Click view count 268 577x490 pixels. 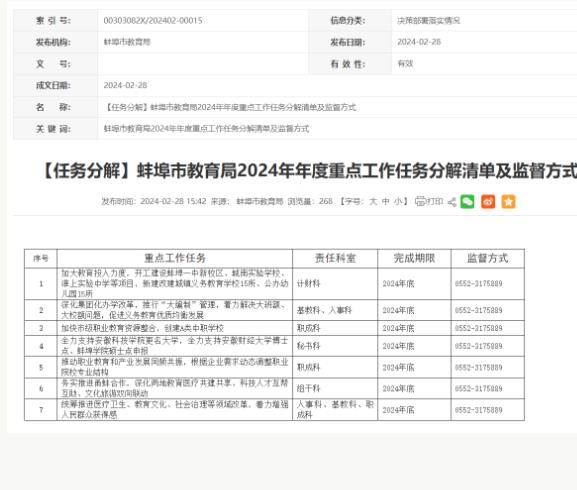point(326,202)
